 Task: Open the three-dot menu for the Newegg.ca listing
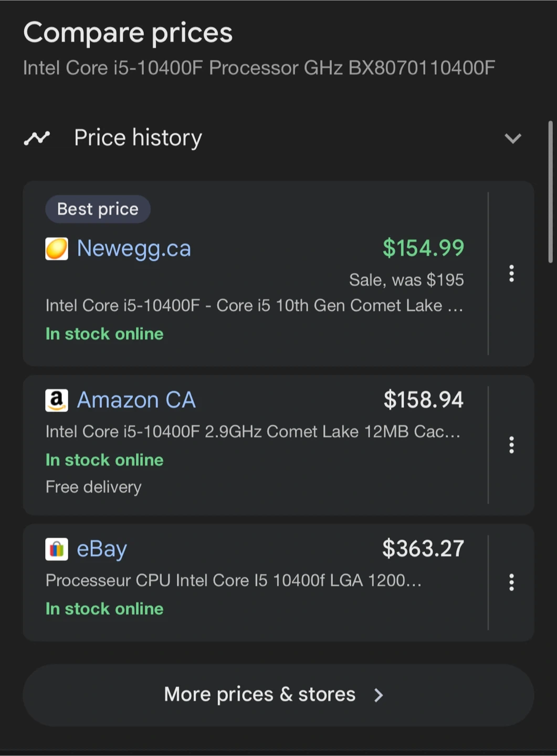pos(511,274)
